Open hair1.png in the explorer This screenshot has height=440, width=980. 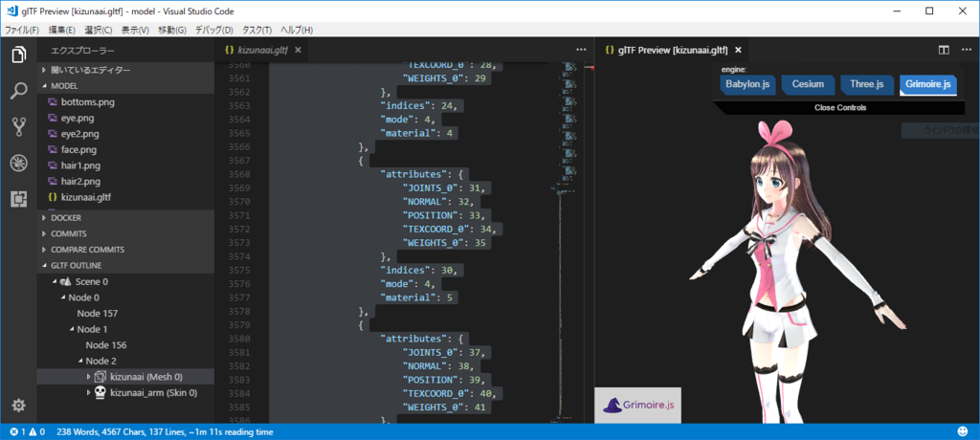click(80, 165)
